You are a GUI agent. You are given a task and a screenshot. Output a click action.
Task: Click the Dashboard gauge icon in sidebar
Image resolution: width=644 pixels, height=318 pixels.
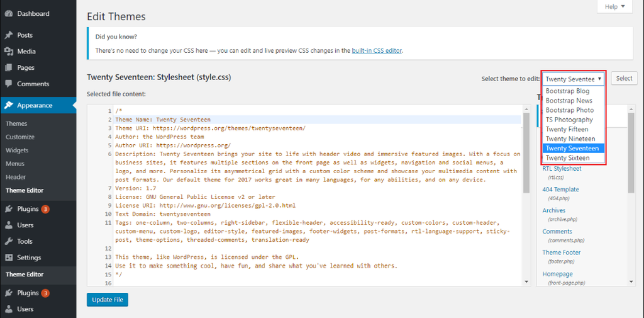[9, 14]
